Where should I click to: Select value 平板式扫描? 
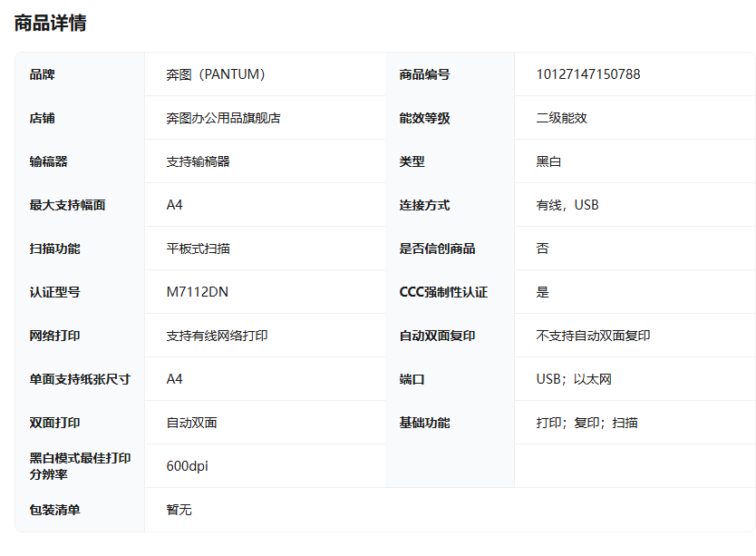(x=199, y=249)
